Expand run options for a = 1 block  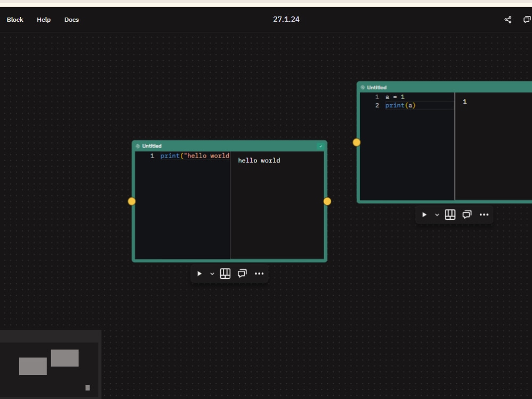tap(437, 214)
